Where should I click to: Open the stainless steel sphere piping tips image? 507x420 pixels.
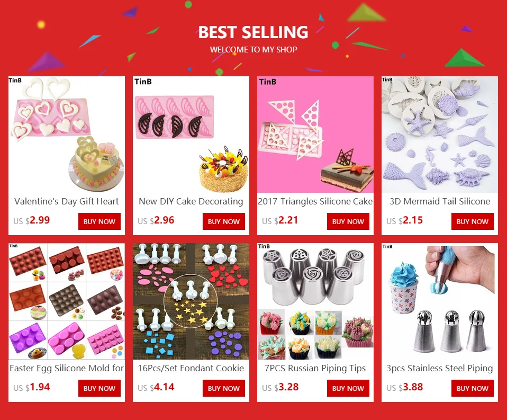[x=440, y=301]
